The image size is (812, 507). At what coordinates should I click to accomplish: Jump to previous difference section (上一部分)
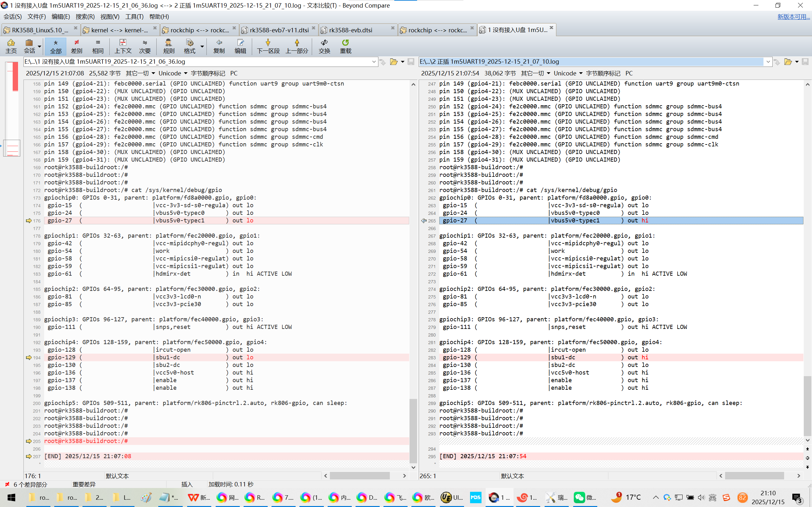[297, 46]
